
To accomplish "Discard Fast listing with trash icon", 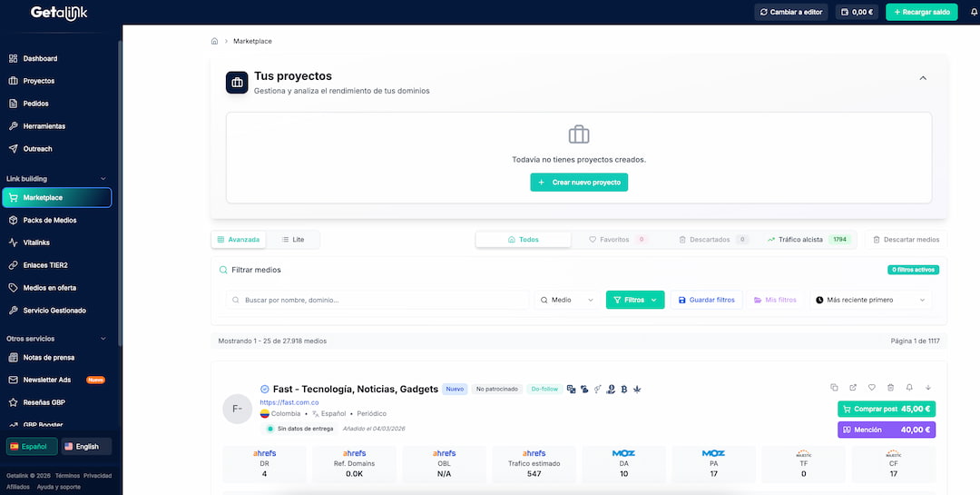I will [890, 388].
